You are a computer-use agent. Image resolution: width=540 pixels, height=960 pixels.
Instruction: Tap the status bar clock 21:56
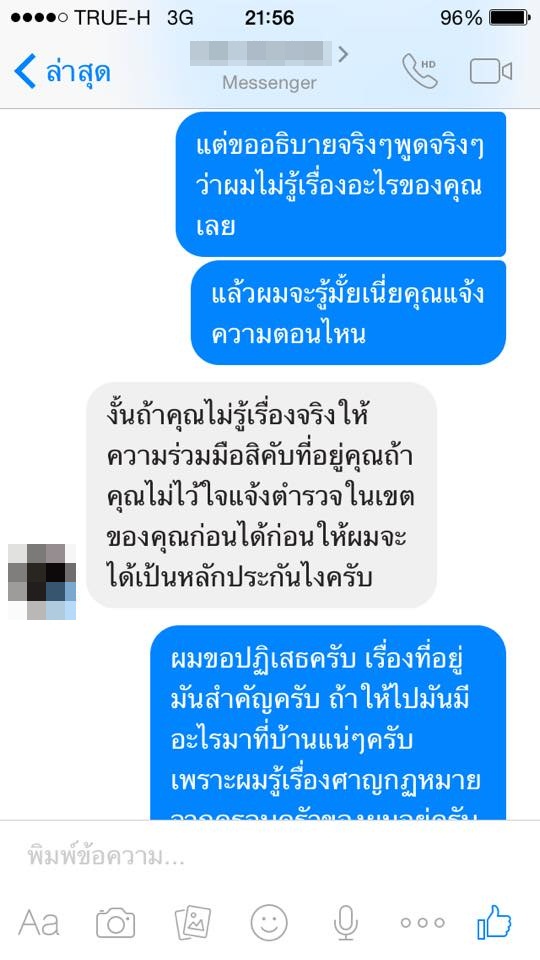tap(269, 18)
